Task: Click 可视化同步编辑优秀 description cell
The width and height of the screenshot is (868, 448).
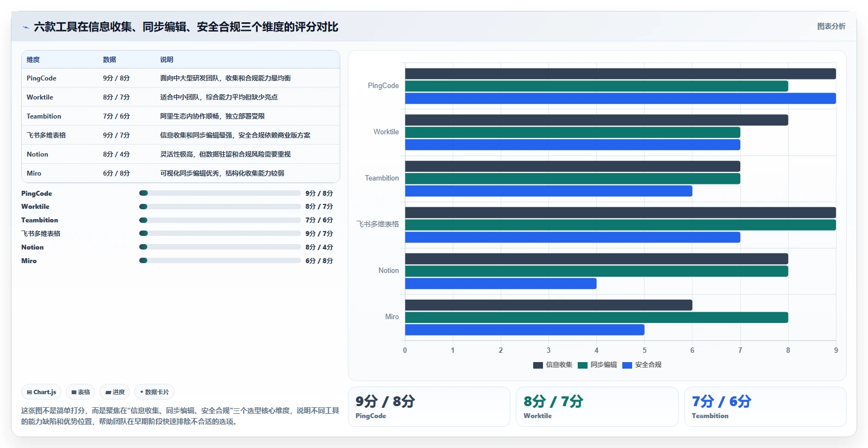Action: coord(222,173)
